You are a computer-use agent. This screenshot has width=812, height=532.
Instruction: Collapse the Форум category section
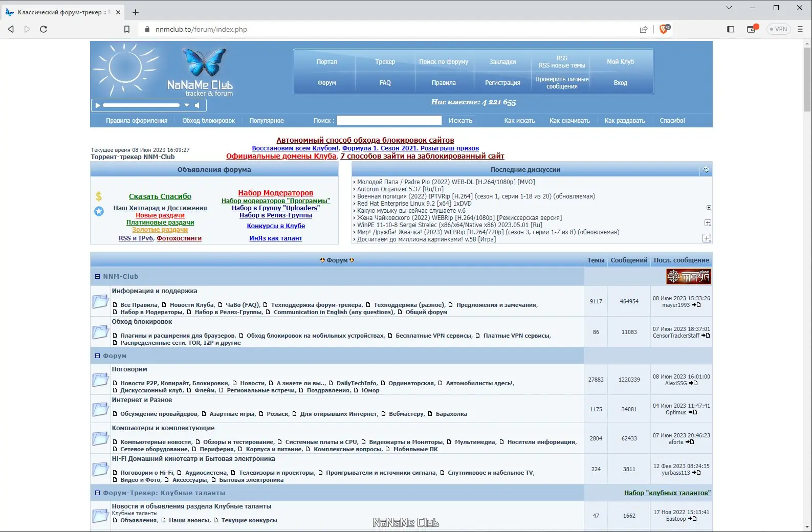coord(97,356)
